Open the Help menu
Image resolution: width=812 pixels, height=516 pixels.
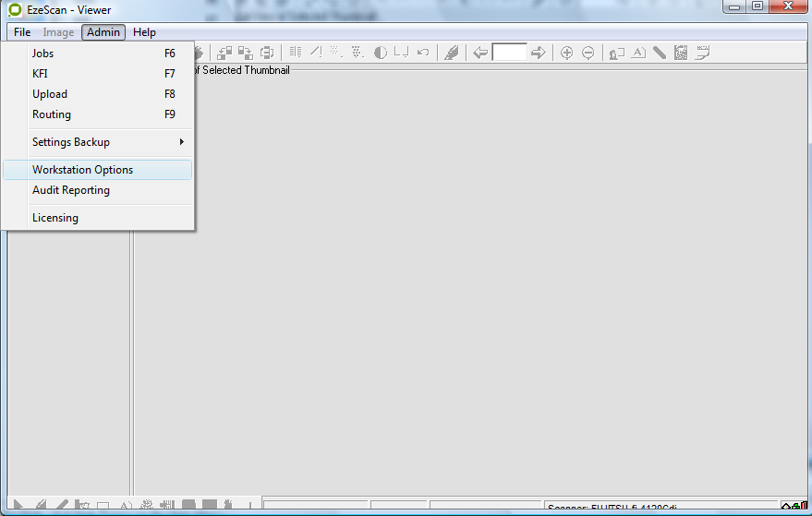click(x=144, y=32)
